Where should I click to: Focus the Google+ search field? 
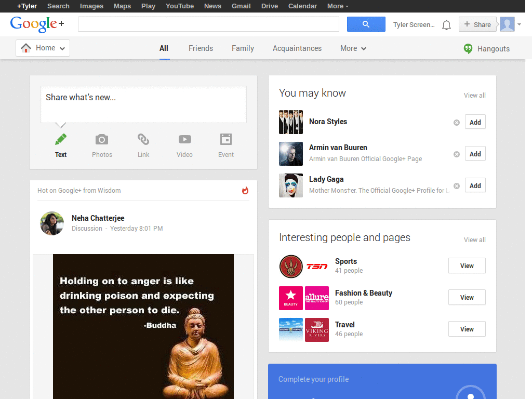208,24
